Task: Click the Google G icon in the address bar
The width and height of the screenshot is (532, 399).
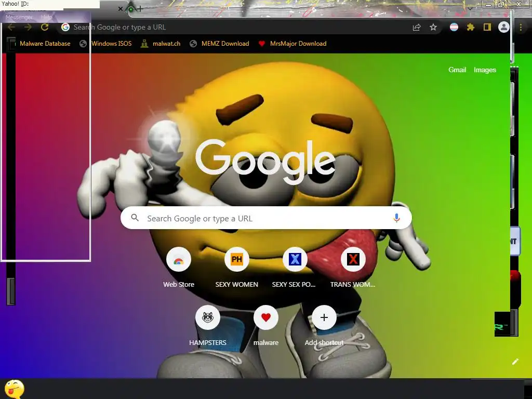Action: click(x=65, y=27)
